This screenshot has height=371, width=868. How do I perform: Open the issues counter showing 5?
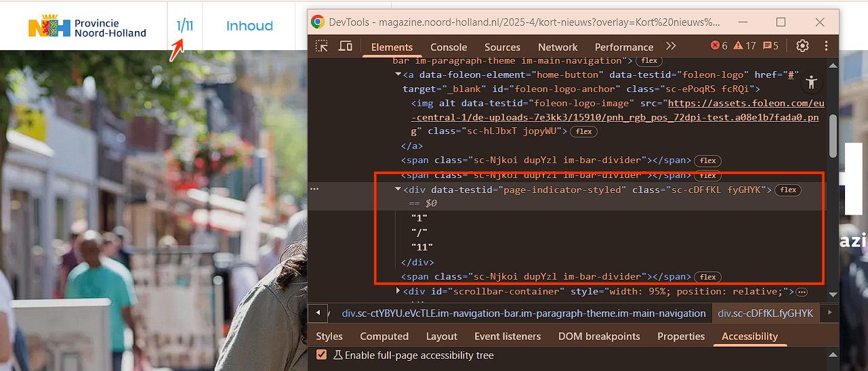click(x=771, y=46)
